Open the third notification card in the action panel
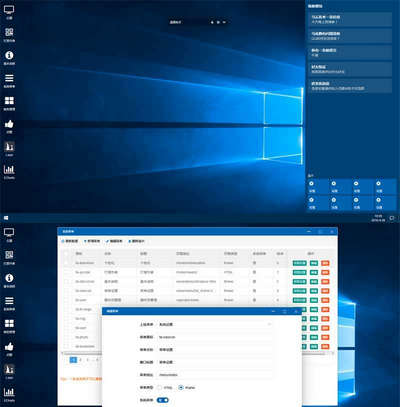Screen dimensions: 400x407 [x=350, y=53]
